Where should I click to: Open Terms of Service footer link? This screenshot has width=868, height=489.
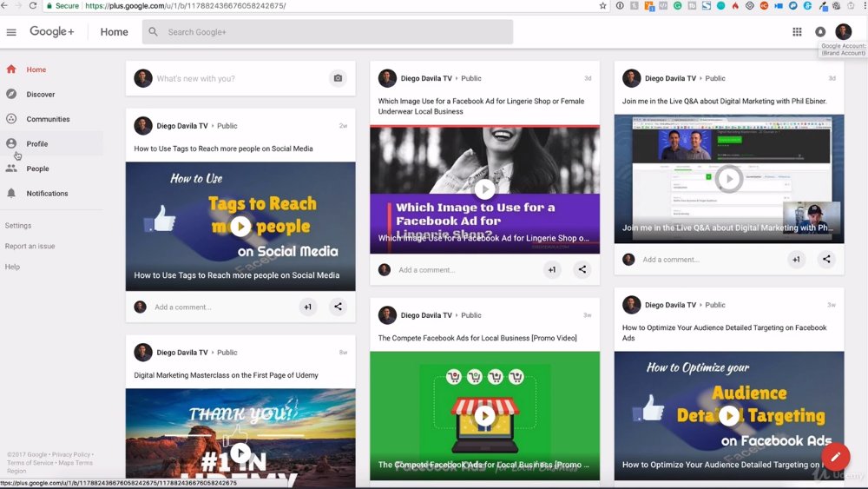[30, 462]
